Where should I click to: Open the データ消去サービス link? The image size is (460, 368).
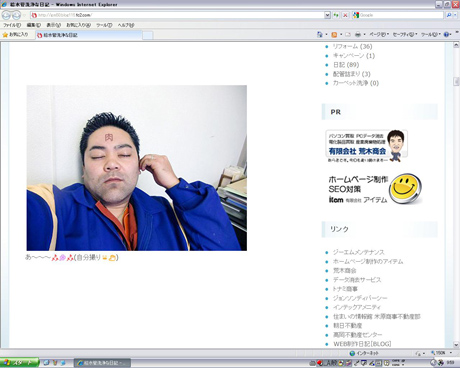point(357,280)
